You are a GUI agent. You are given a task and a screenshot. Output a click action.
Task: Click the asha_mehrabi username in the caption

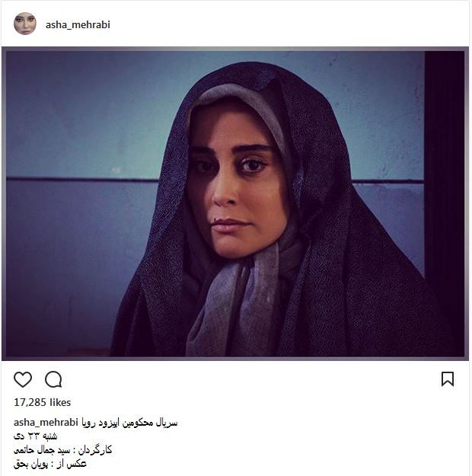pos(46,423)
